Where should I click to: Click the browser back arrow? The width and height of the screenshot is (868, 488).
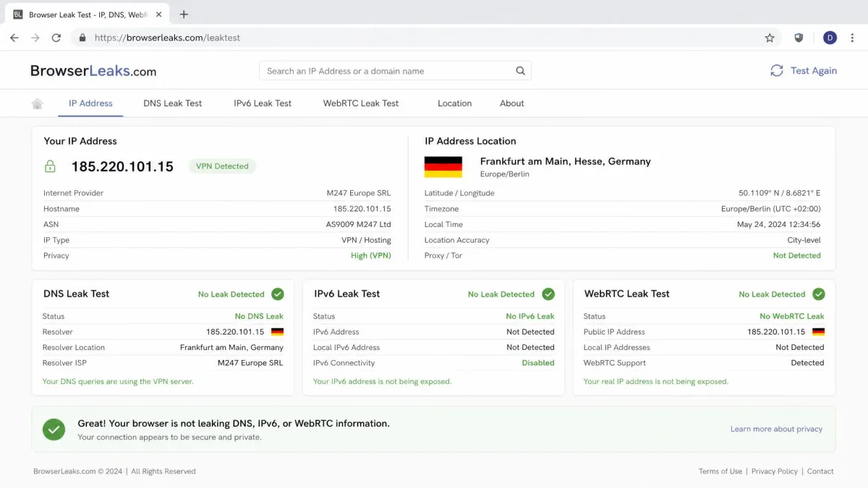(x=14, y=38)
